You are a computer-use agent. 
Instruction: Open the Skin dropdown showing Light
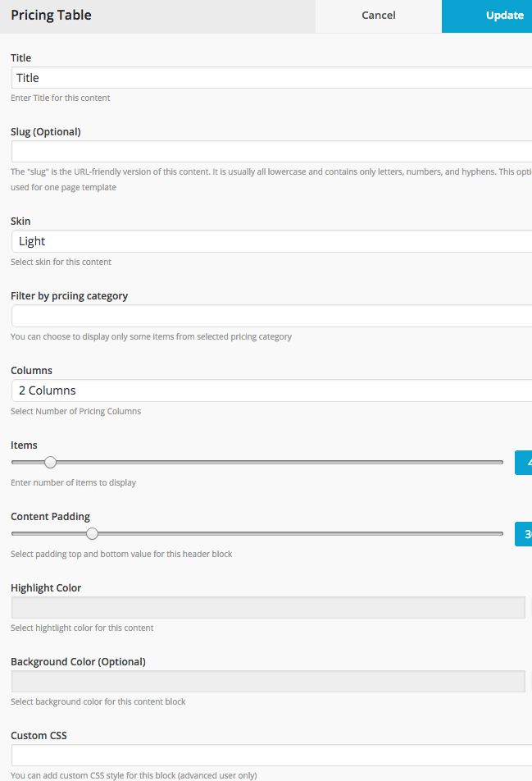point(271,241)
